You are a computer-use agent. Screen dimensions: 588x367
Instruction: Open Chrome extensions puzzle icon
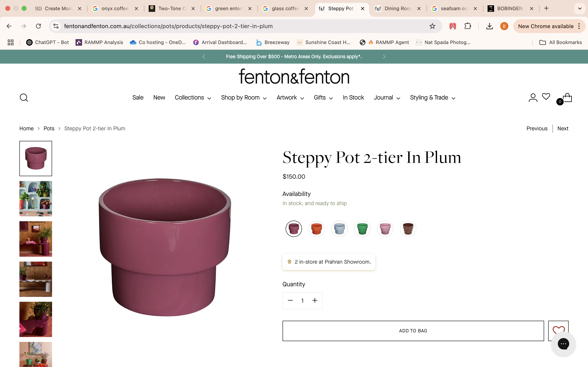click(x=468, y=26)
